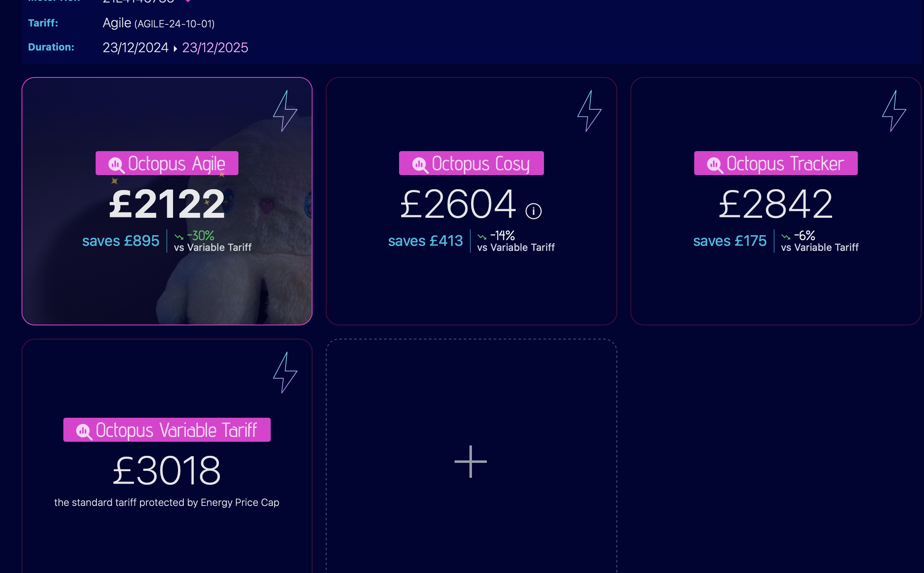The image size is (924, 573).
Task: Add a new tariff with the plus sign
Action: pos(471,461)
